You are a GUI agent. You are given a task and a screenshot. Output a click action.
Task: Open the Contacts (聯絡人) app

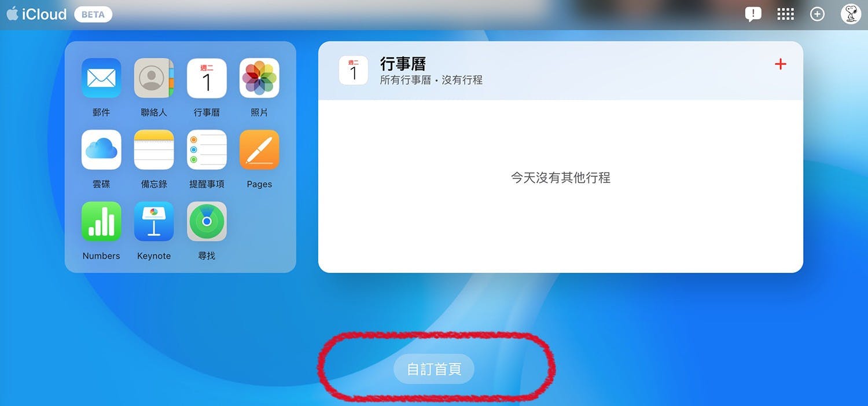point(154,78)
